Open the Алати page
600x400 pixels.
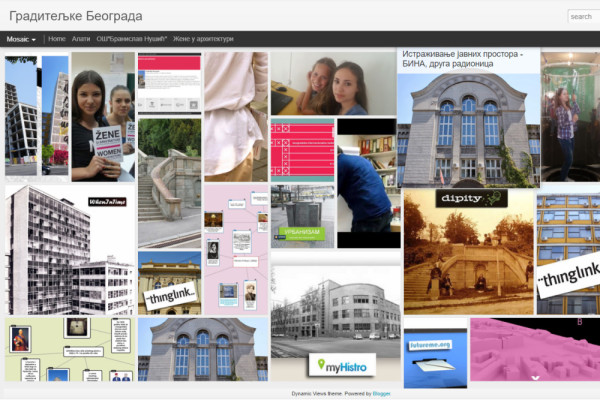(81, 39)
